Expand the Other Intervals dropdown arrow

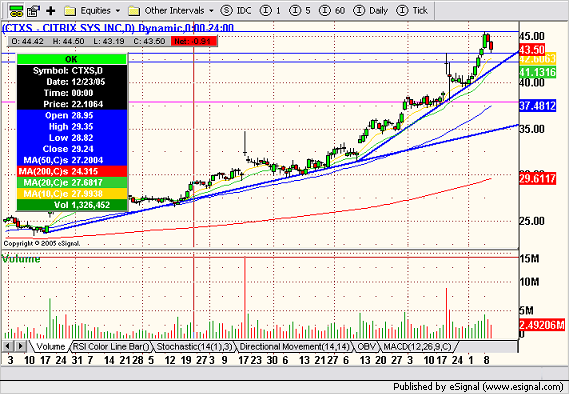click(211, 11)
